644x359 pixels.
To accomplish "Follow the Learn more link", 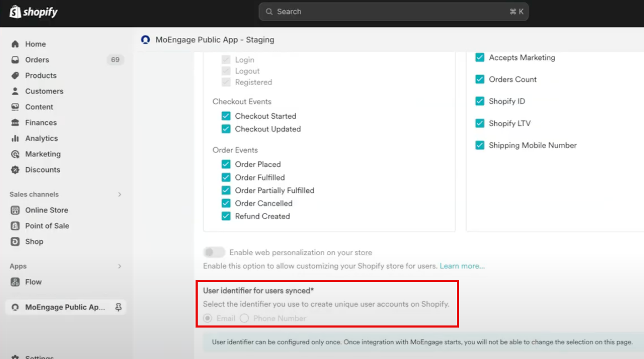I will click(462, 266).
